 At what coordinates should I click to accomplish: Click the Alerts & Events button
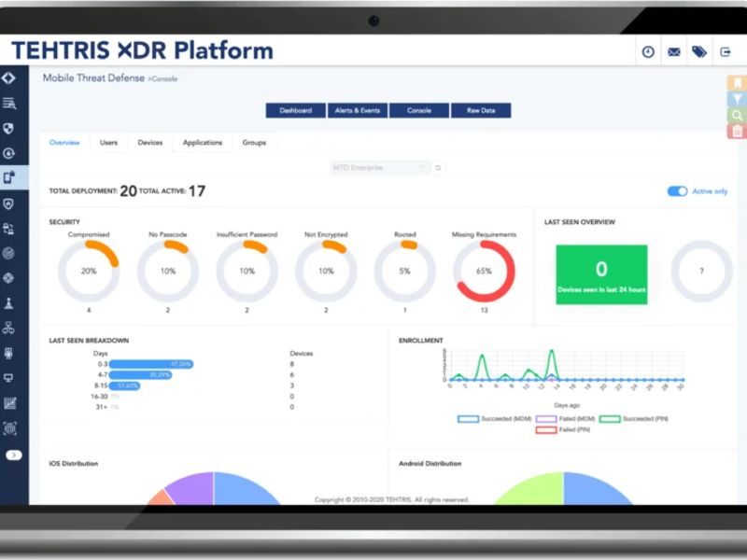(x=358, y=110)
